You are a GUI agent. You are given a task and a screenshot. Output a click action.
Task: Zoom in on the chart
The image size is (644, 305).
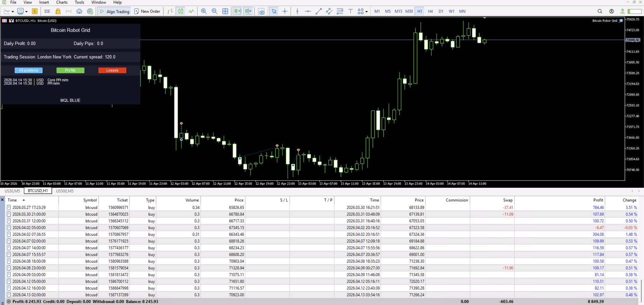(x=204, y=11)
